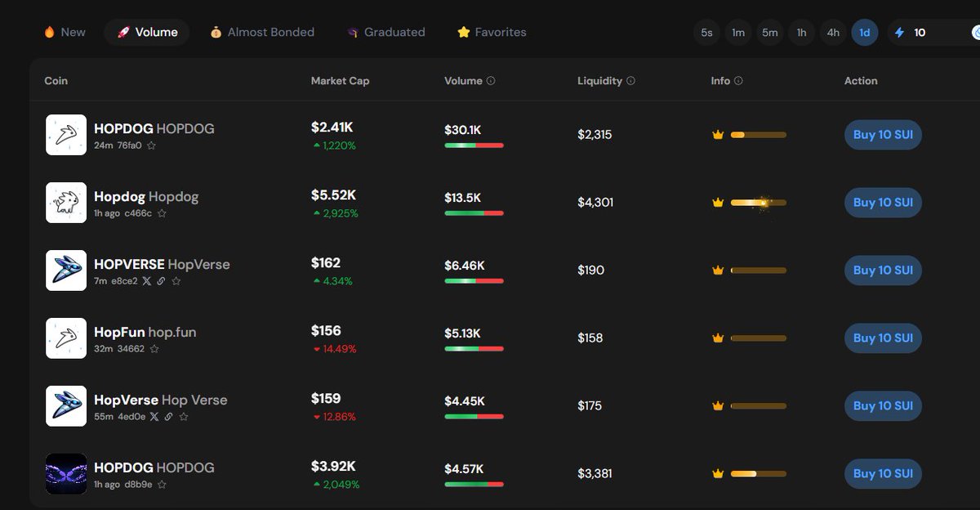Click the HopFun hop.fun coin name
The width and height of the screenshot is (980, 510).
pos(145,333)
